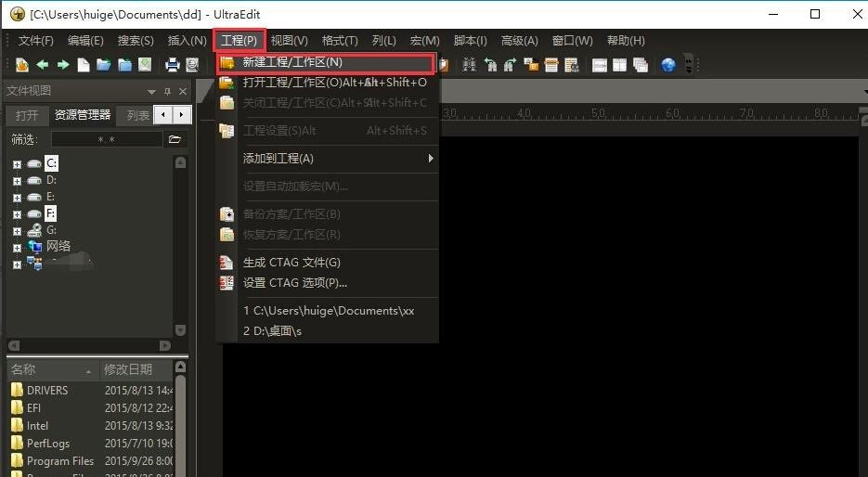Choose 新建工程/工作区(N) menu item
Image resolution: width=868 pixels, height=477 pixels.
325,62
